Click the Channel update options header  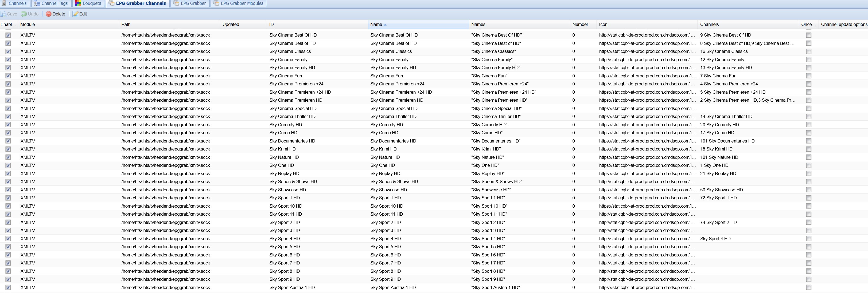[x=843, y=24]
